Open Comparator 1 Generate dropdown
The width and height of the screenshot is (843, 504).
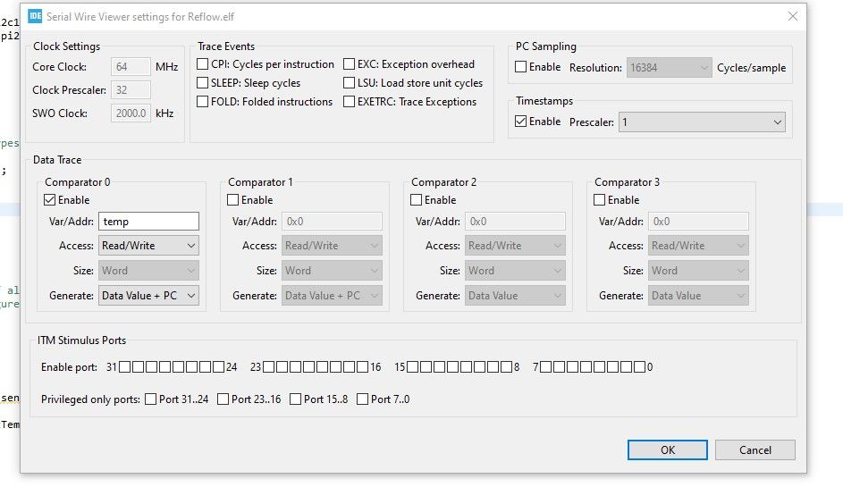333,296
